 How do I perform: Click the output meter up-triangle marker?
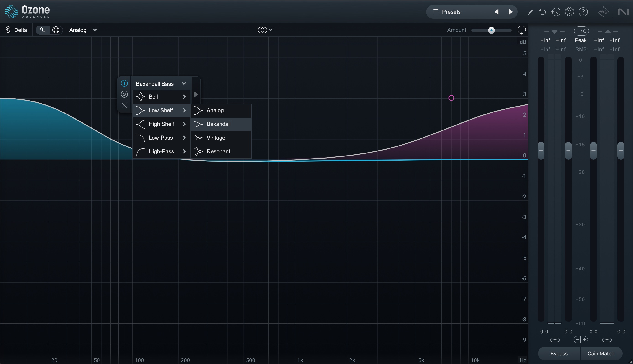pos(608,32)
